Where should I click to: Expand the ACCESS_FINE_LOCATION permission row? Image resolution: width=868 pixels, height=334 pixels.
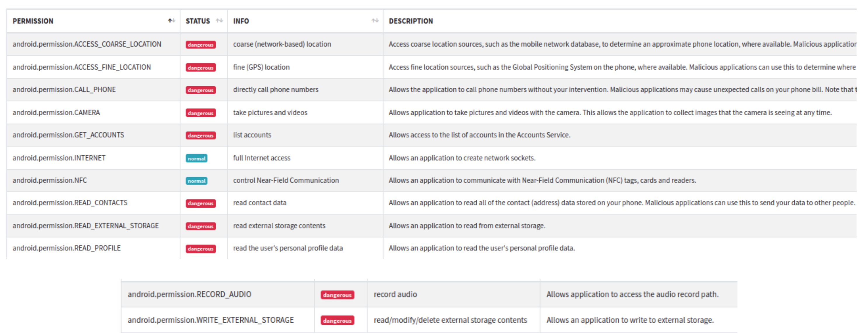pyautogui.click(x=82, y=67)
